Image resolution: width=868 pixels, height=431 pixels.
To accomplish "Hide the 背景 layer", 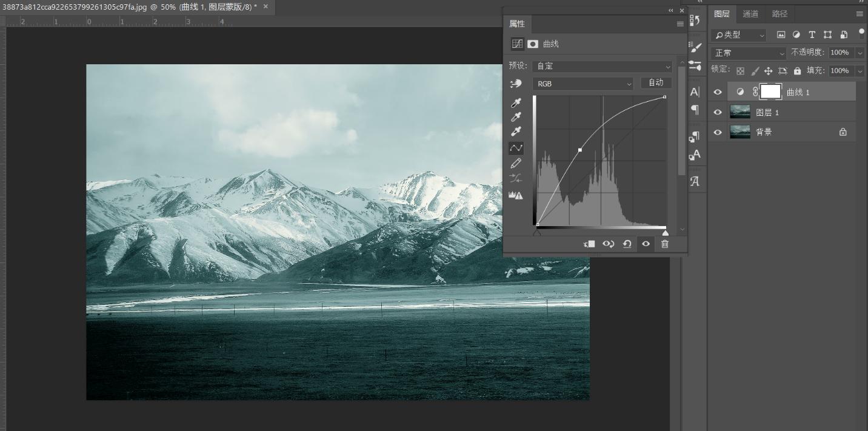I will (717, 132).
